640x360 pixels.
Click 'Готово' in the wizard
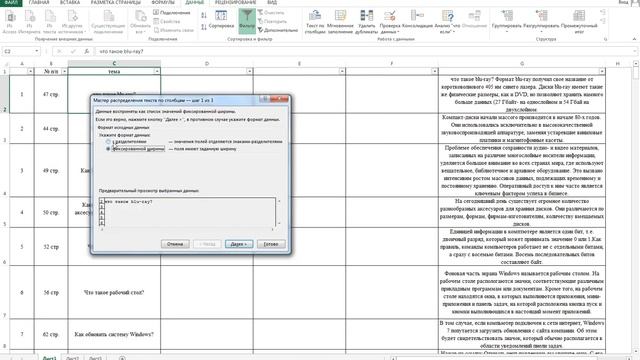click(x=271, y=244)
